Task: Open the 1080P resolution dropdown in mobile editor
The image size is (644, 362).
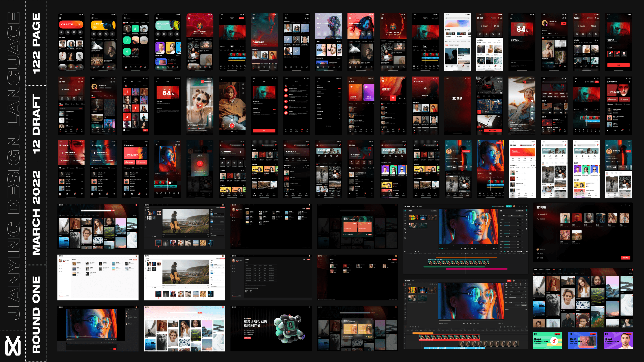Action: pos(232,18)
